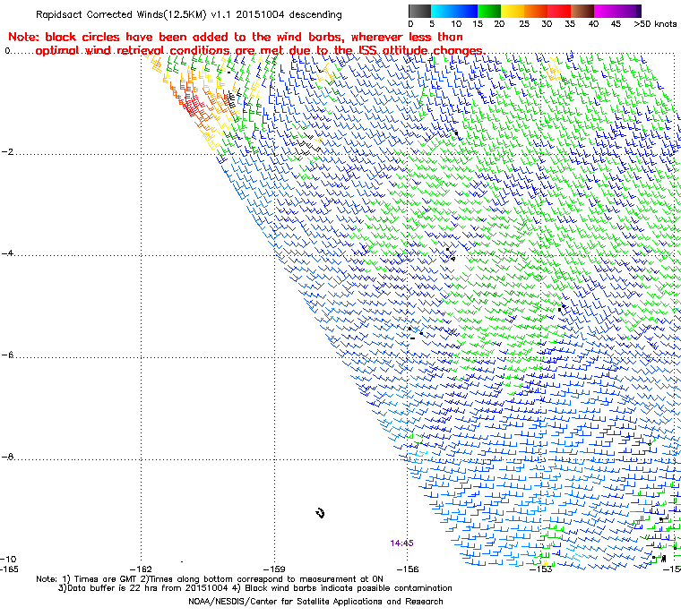Click the magenta 40-45 knots legend color

click(x=606, y=12)
